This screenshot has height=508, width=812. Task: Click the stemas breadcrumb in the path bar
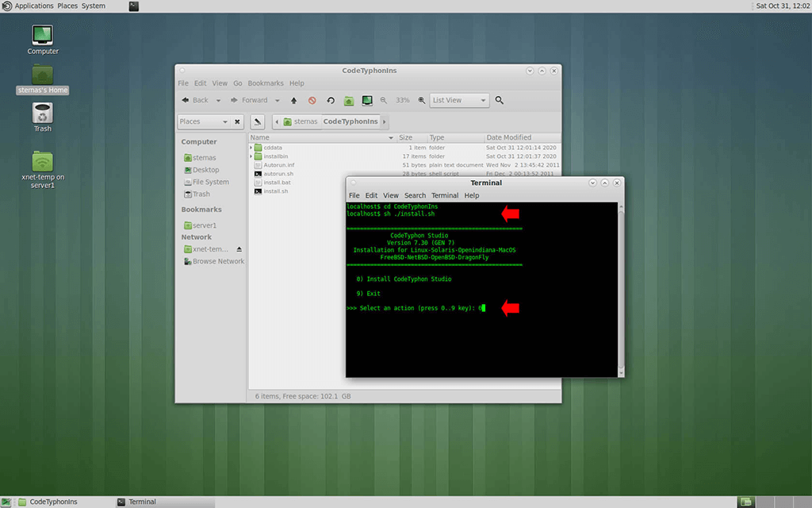(305, 121)
